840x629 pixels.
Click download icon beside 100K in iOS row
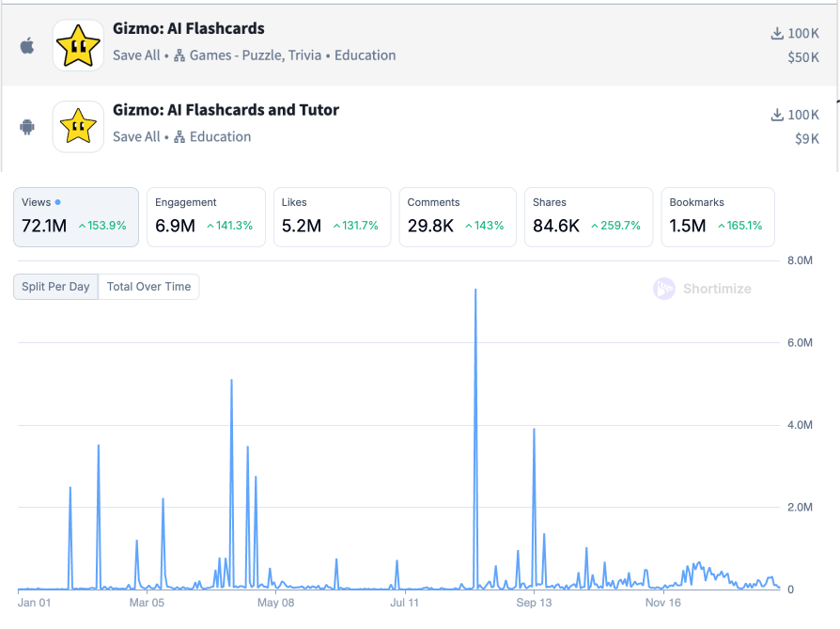(777, 34)
